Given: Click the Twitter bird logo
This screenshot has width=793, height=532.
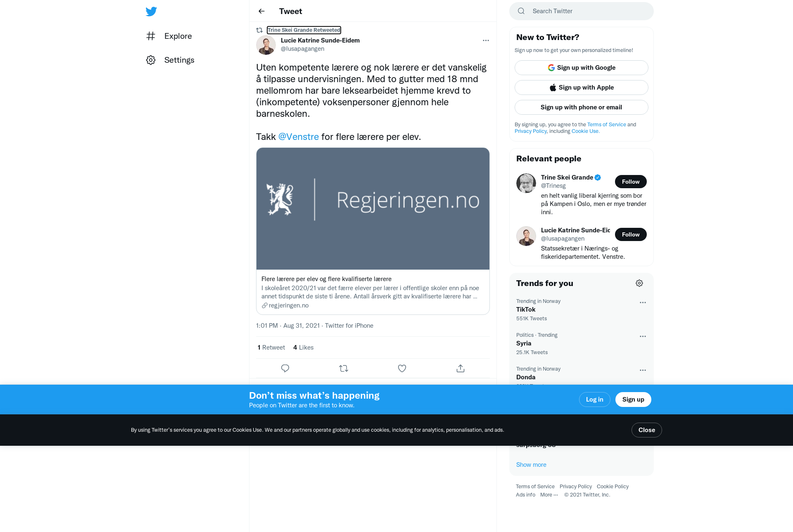Looking at the screenshot, I should tap(151, 11).
